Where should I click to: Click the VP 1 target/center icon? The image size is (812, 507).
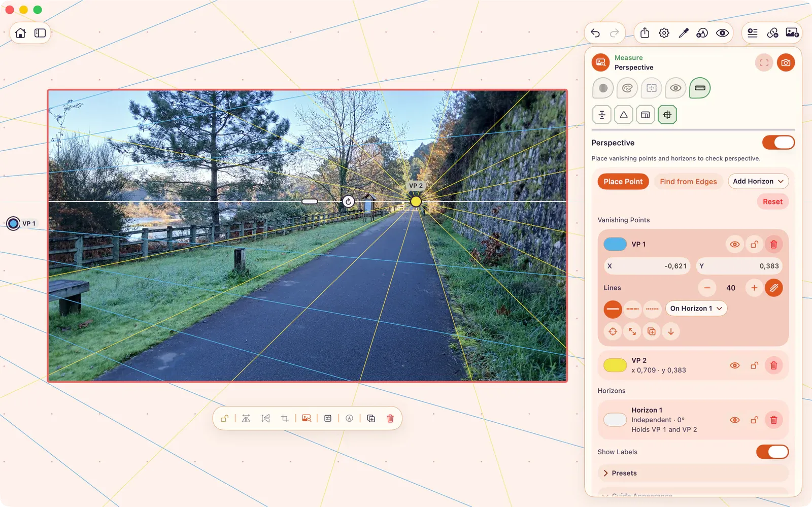tap(613, 331)
